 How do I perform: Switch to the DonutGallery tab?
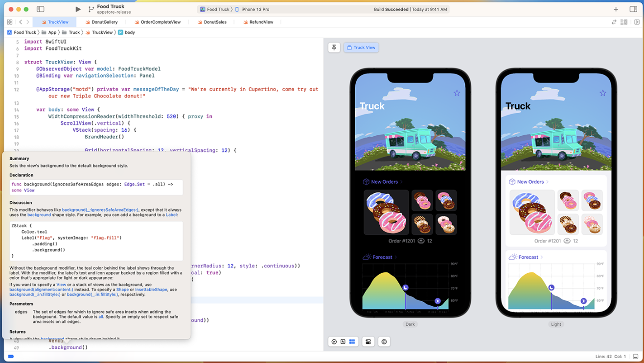101,22
